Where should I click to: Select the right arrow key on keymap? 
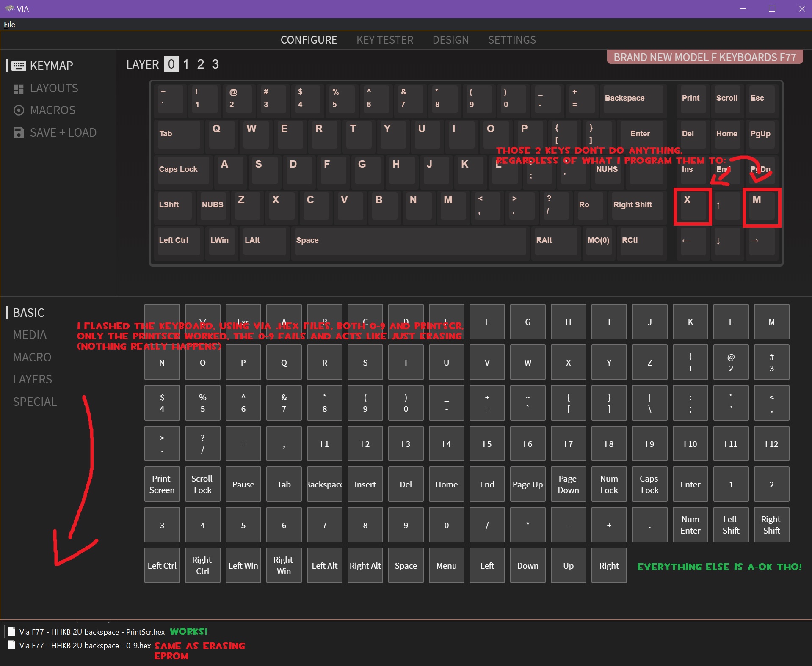click(x=761, y=241)
